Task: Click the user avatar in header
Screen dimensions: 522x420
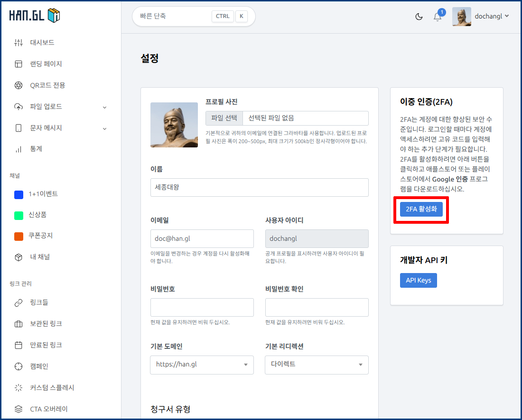Action: pos(462,17)
